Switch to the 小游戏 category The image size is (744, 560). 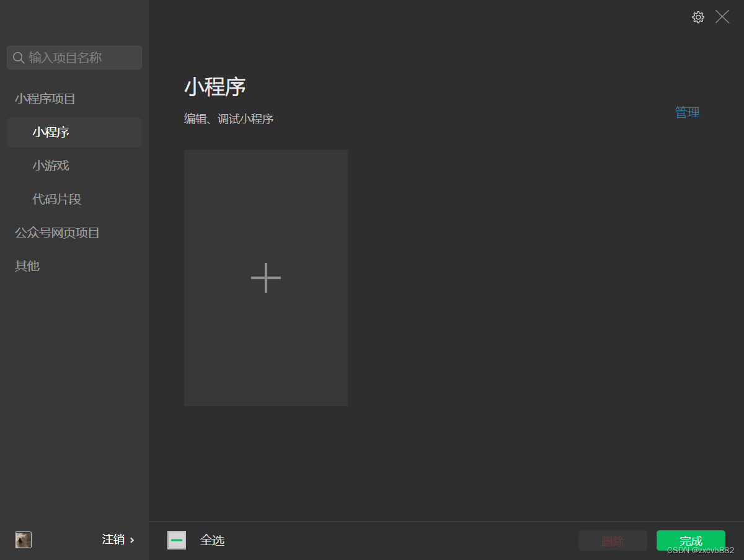pos(50,165)
